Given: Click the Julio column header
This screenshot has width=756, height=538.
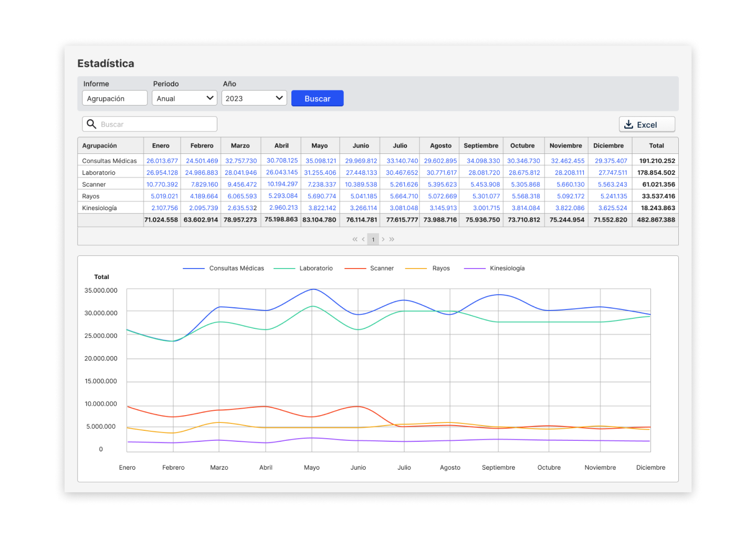Looking at the screenshot, I should (x=400, y=146).
